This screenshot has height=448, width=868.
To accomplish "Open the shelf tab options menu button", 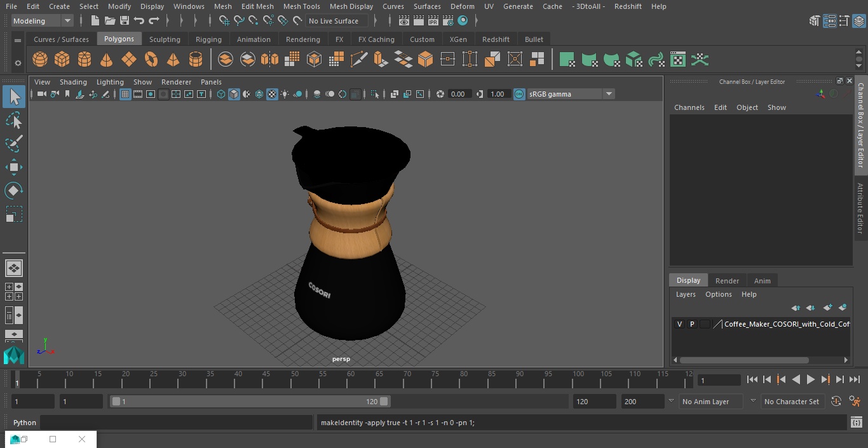I will pyautogui.click(x=18, y=40).
